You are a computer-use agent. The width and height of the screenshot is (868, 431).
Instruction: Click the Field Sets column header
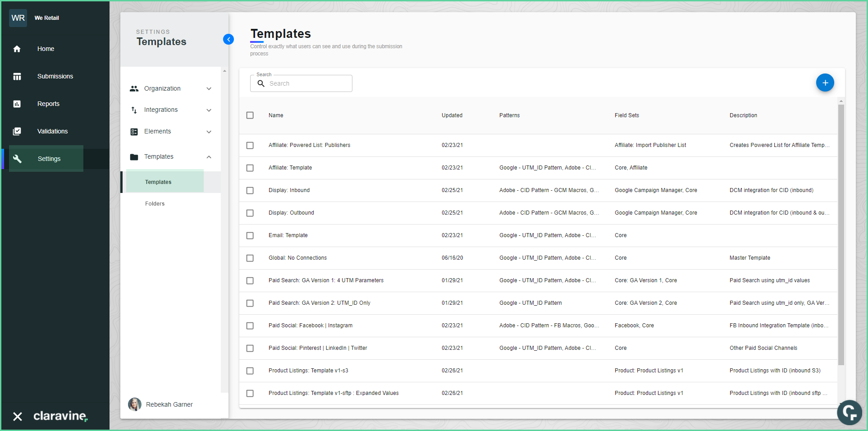pyautogui.click(x=627, y=115)
